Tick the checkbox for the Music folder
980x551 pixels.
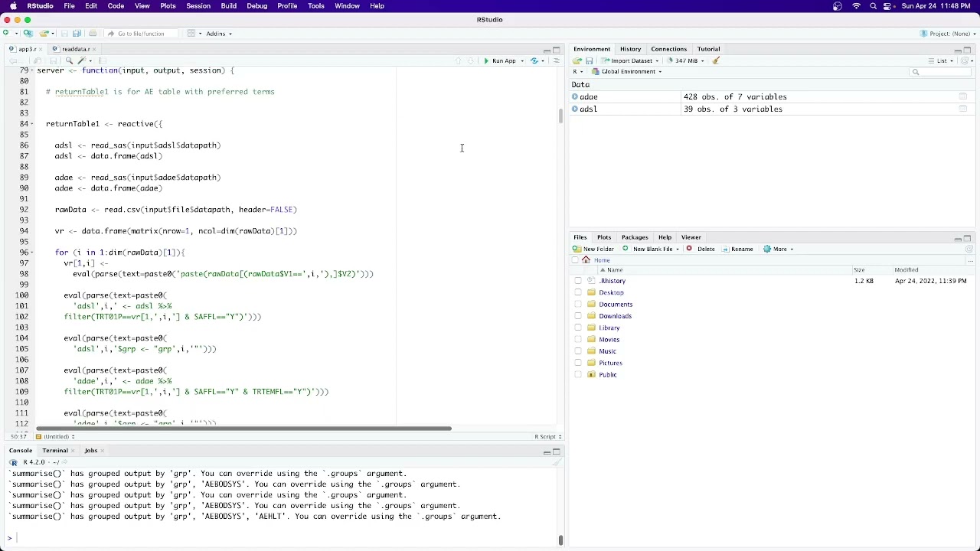point(578,351)
